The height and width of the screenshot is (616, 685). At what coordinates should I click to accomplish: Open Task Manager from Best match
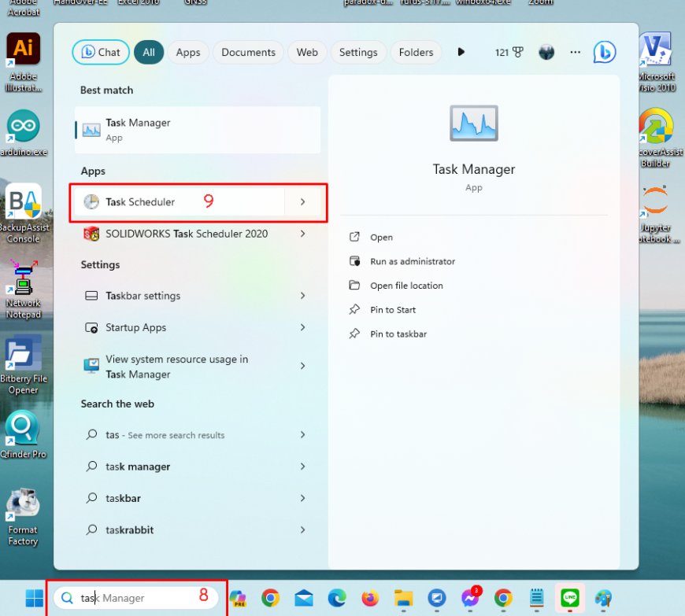(198, 130)
